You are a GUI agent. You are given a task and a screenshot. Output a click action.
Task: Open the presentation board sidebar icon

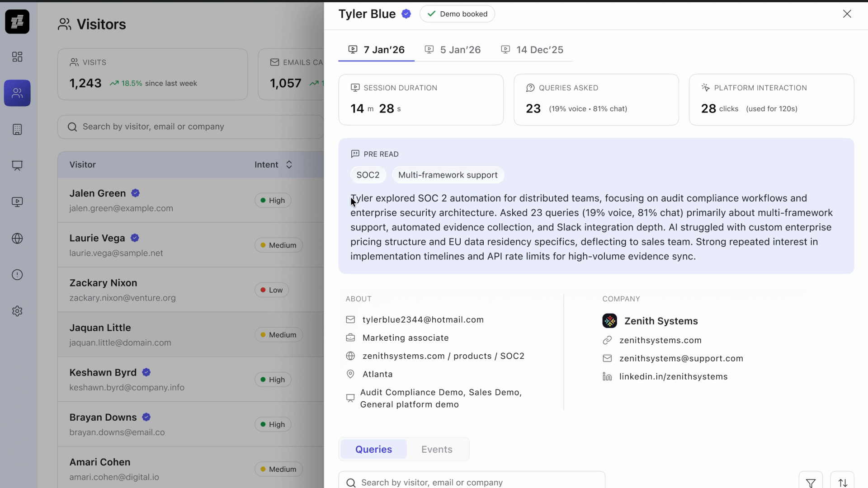tap(17, 166)
